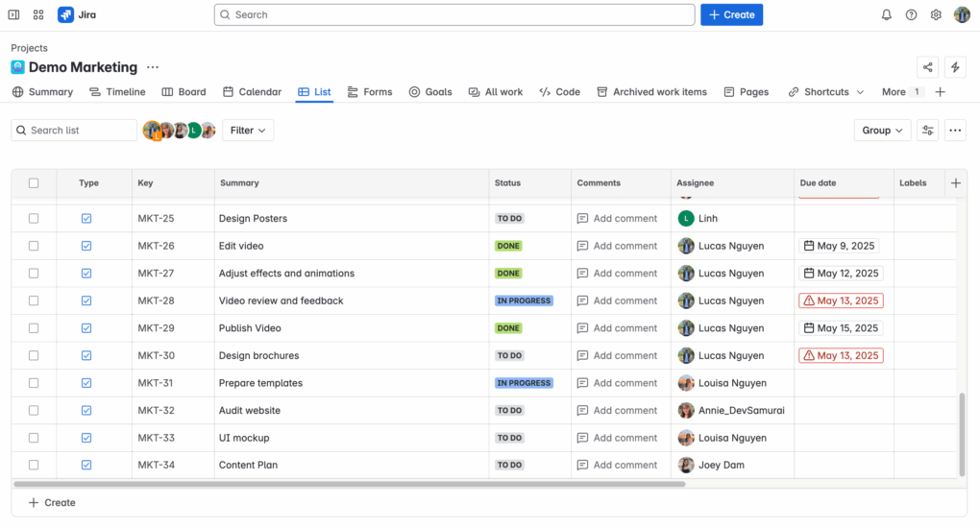
Task: Change status TO DO for MKT-32
Action: 509,411
